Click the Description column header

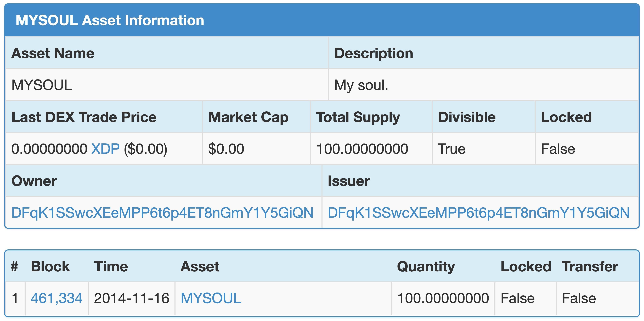374,53
